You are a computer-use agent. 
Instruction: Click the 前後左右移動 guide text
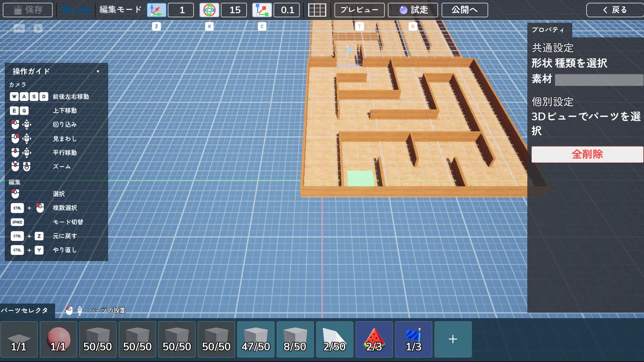(71, 97)
